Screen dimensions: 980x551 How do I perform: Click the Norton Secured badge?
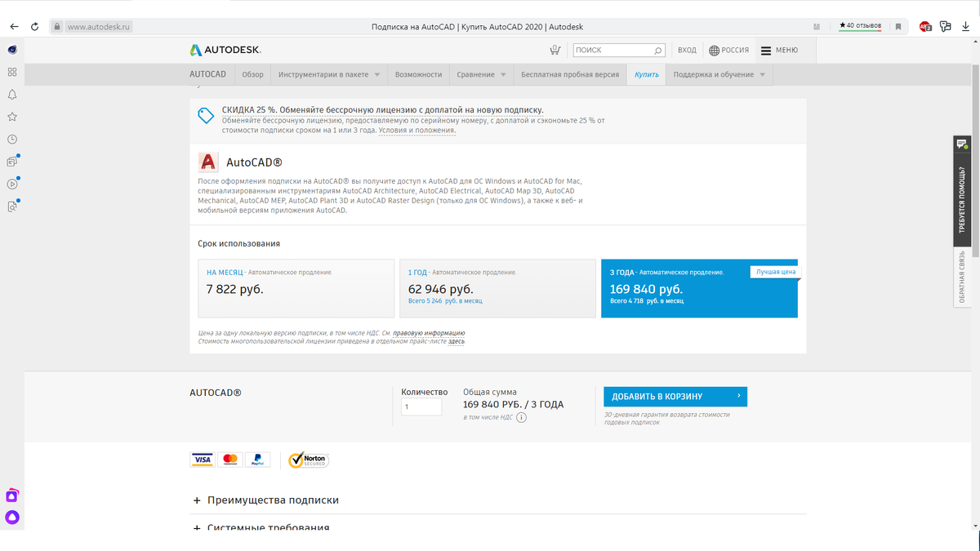click(307, 460)
